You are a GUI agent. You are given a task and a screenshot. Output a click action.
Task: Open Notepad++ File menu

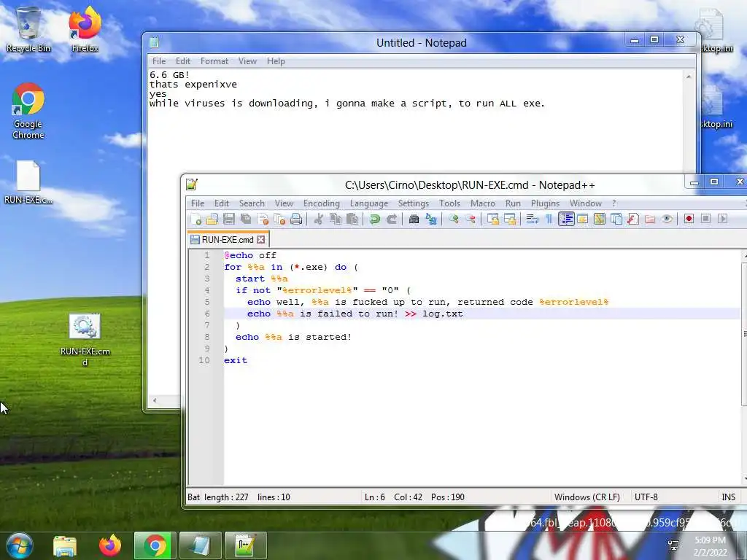[x=198, y=203]
